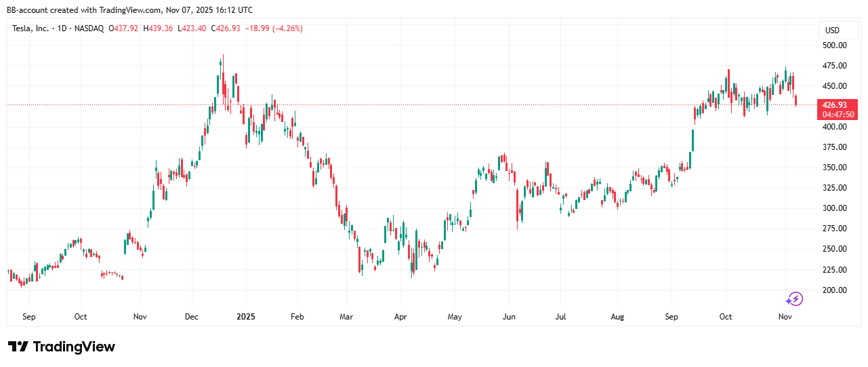The width and height of the screenshot is (868, 367).
Task: Select the 2025 marker on time axis
Action: (x=246, y=317)
